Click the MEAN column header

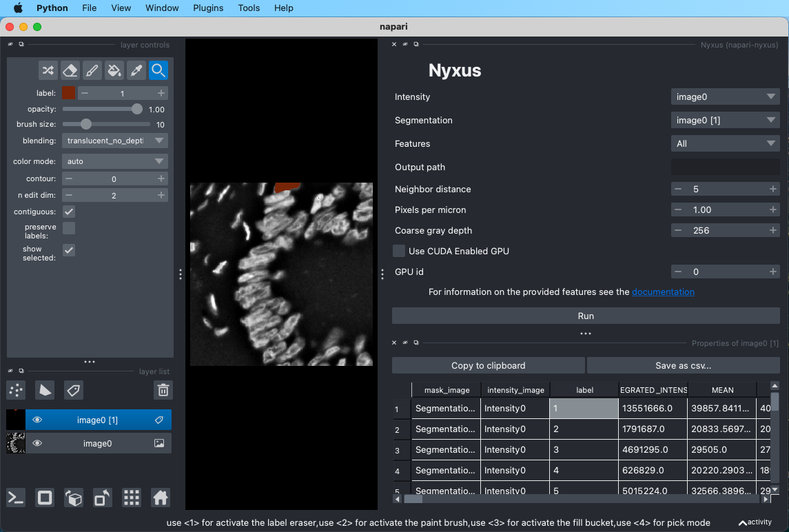tap(723, 390)
